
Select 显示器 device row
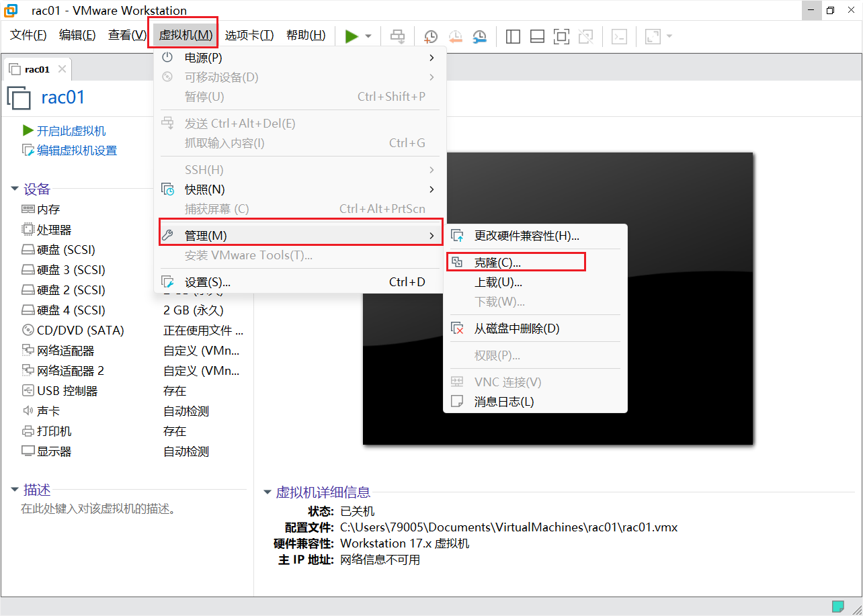132,451
